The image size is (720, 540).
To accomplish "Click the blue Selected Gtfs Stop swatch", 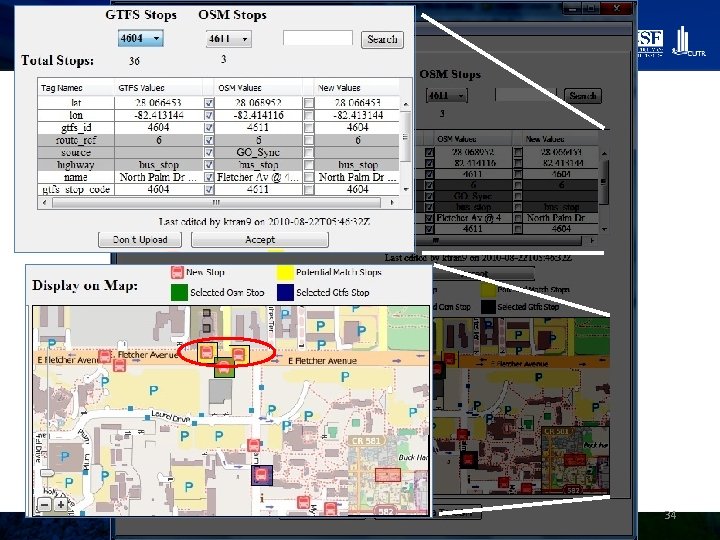I will pyautogui.click(x=285, y=292).
